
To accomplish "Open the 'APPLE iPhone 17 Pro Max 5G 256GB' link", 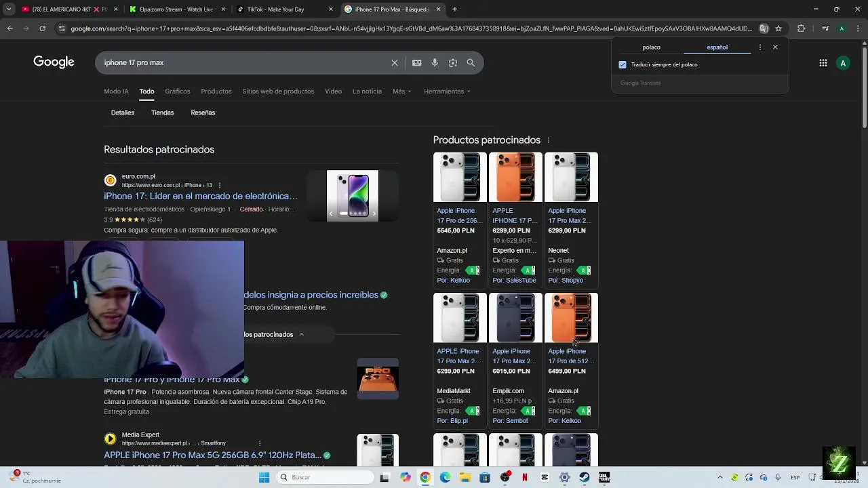I will click(212, 455).
